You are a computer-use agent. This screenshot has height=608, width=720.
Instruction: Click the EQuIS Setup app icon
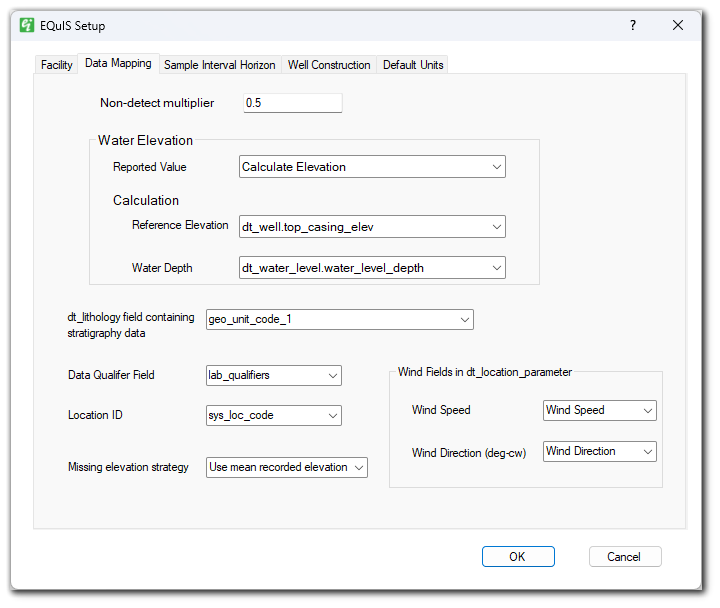pyautogui.click(x=27, y=25)
